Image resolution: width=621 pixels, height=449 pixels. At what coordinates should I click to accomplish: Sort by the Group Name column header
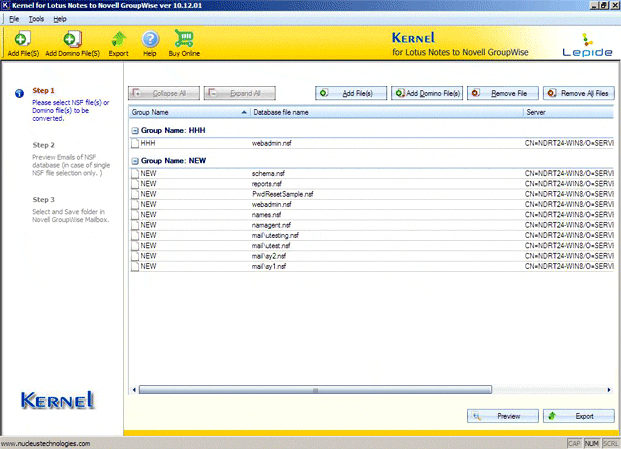pos(189,112)
